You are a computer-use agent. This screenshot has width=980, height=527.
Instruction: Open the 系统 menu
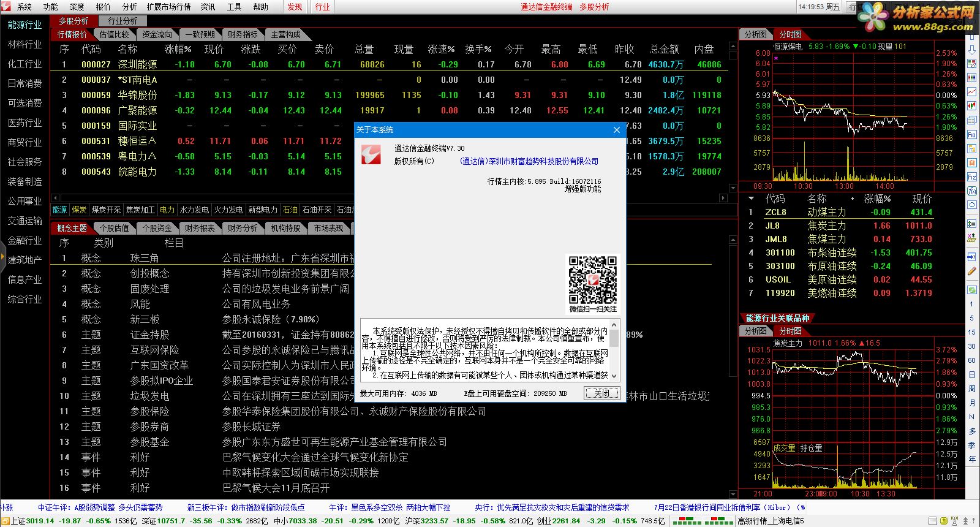point(24,7)
